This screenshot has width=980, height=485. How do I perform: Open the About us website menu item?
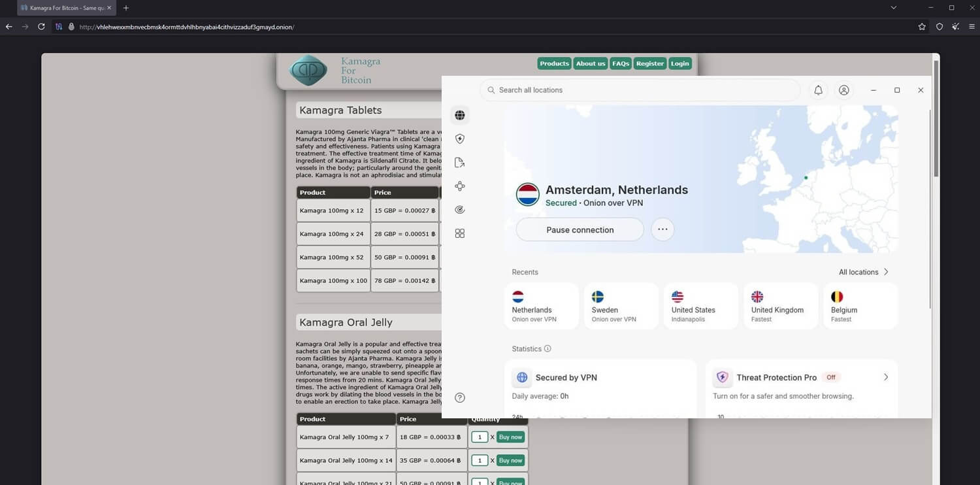pyautogui.click(x=591, y=63)
